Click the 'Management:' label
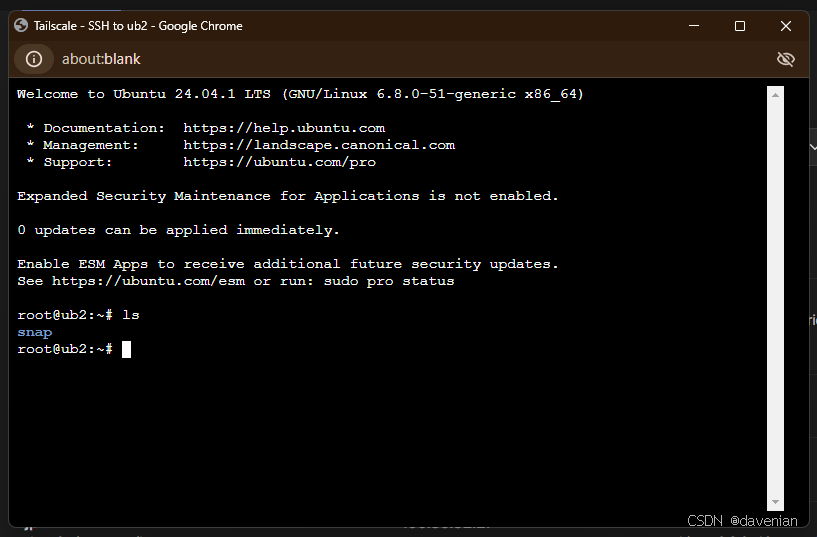 click(91, 145)
